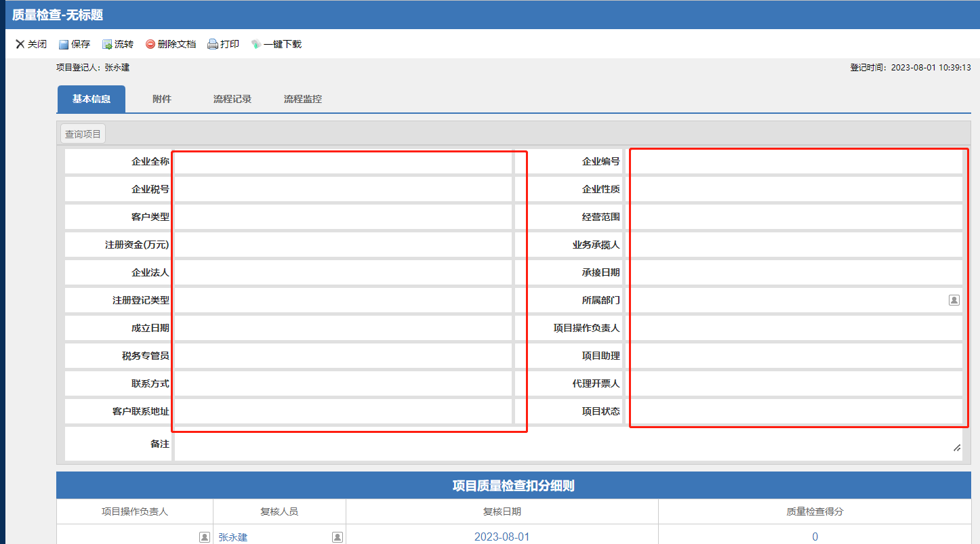
Task: Switch to the 基本信息 tab
Action: click(x=91, y=99)
